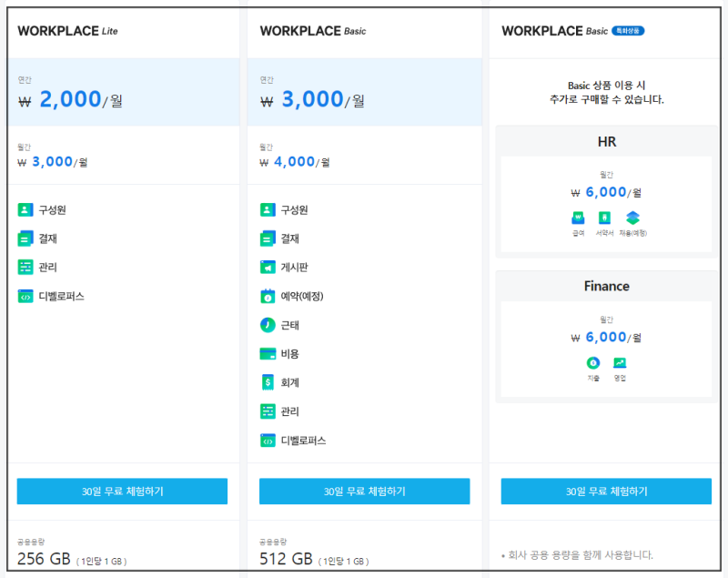
Task: Click 30일 무료 체험하기 under Basic plan
Action: [x=364, y=492]
